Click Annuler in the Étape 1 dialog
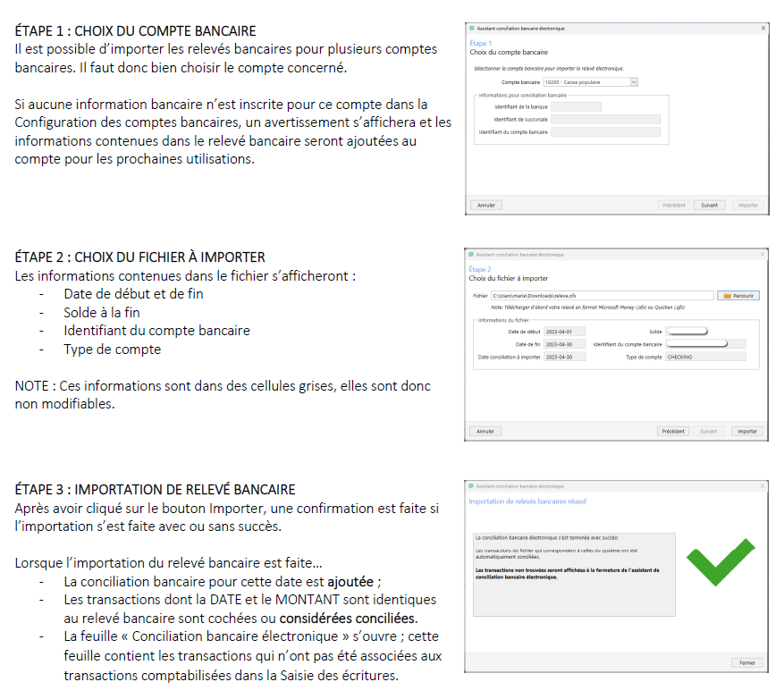This screenshot has height=699, width=784. pos(486,205)
